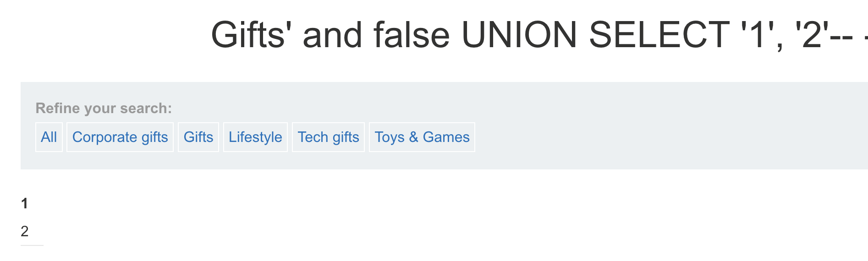Screen dimensions: 868x261
Task: Open the Toys & Games category
Action: (x=422, y=137)
